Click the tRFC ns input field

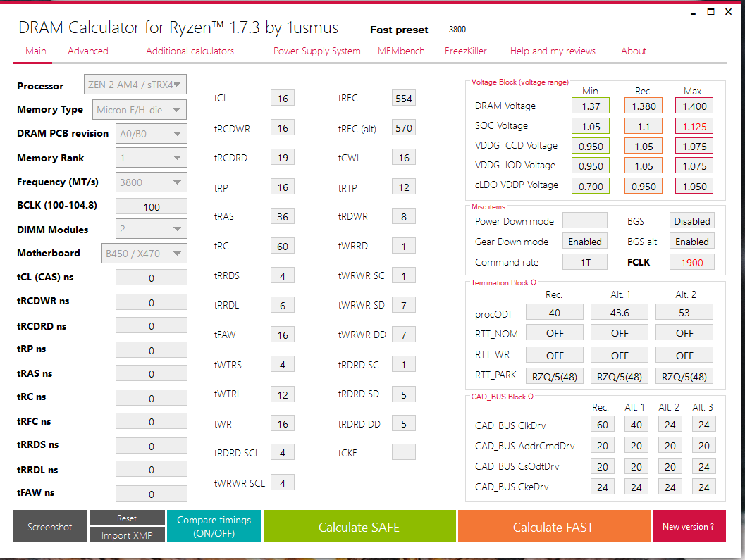151,421
